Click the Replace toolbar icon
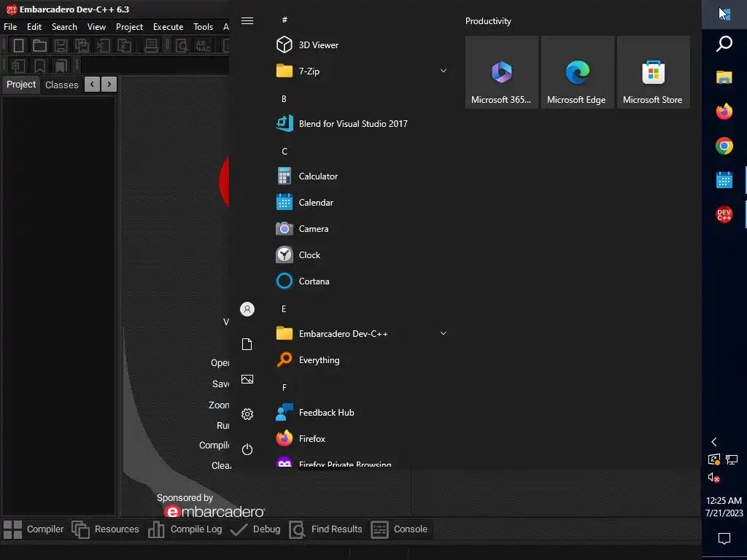Viewport: 747px width, 560px height. (x=203, y=46)
